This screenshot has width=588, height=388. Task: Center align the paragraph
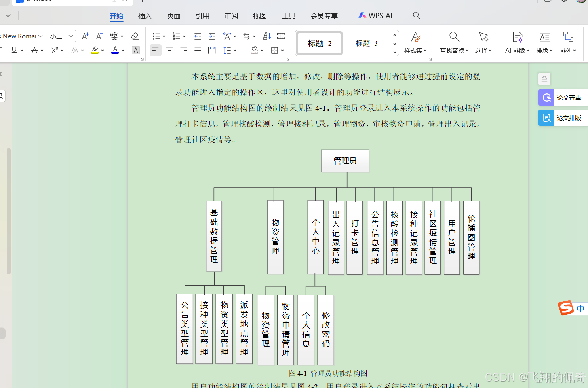point(169,50)
